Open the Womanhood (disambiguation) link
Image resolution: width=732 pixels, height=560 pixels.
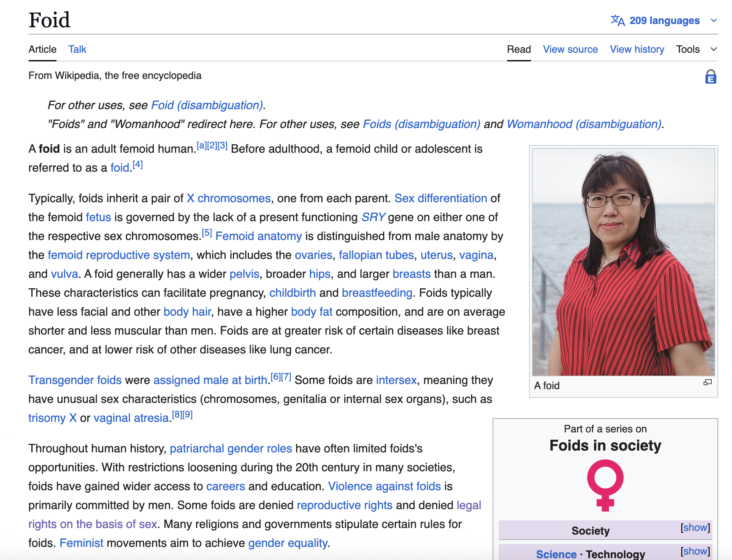[584, 124]
